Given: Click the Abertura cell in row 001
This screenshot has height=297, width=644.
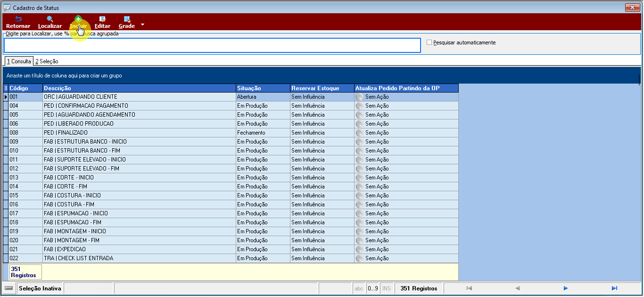Looking at the screenshot, I should tap(263, 97).
